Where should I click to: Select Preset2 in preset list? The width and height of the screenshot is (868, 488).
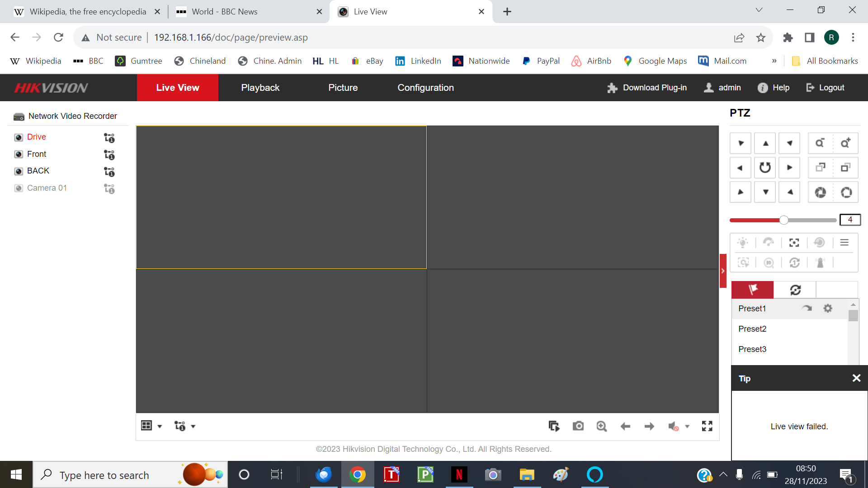(x=752, y=329)
